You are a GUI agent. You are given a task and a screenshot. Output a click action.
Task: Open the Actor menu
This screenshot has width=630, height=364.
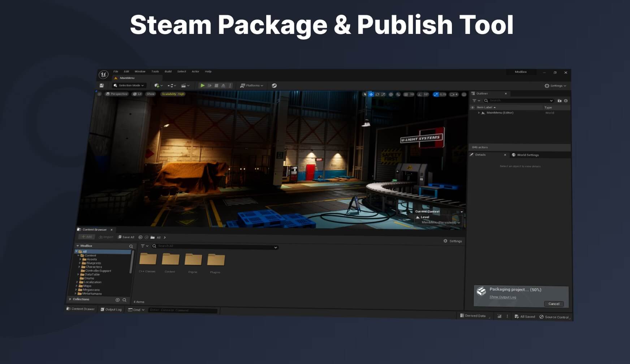(x=195, y=71)
